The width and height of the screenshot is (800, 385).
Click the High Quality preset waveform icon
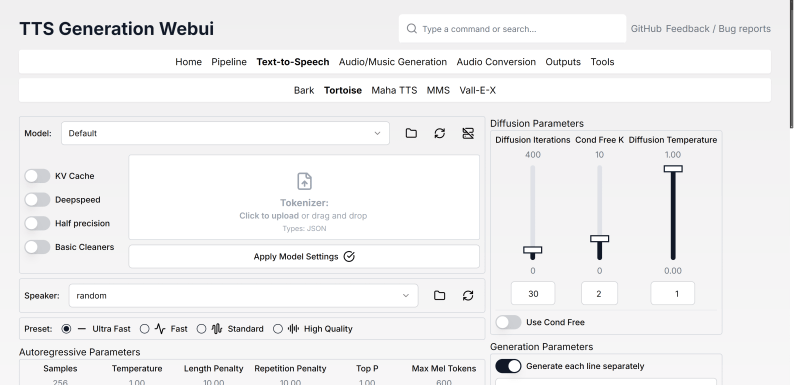tap(293, 329)
